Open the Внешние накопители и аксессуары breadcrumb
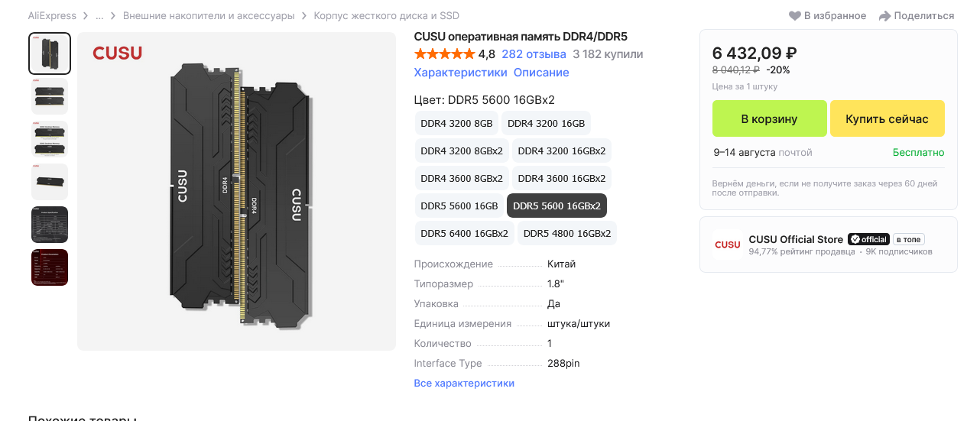The image size is (980, 421). click(209, 16)
